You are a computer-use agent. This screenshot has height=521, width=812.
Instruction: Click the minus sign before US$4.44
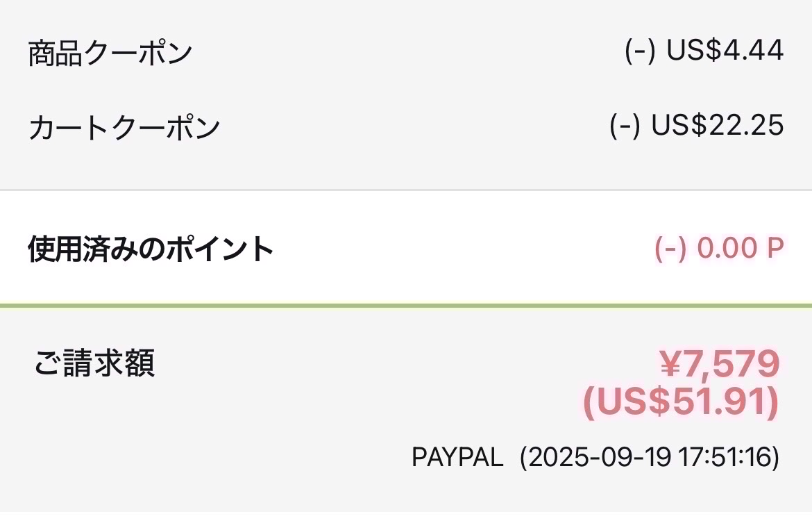point(640,51)
